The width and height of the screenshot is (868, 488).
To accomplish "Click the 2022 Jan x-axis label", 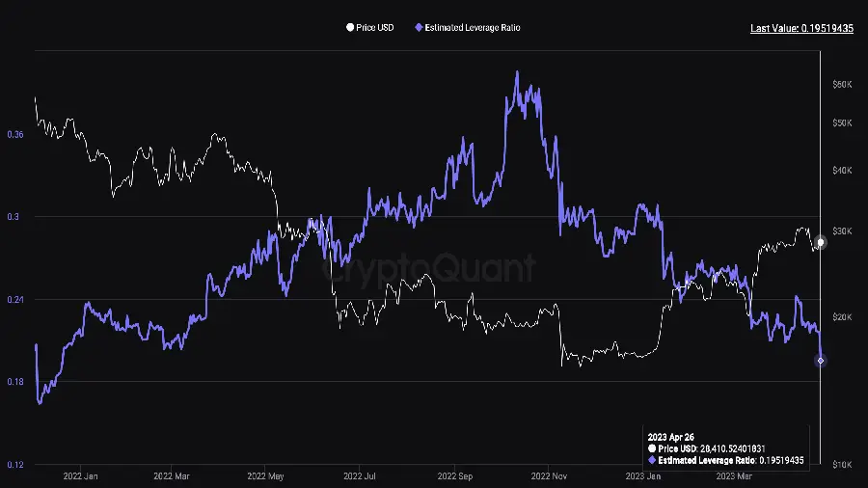I will tap(79, 475).
